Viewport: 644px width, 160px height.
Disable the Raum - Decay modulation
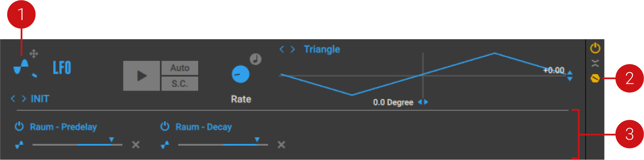[165, 127]
